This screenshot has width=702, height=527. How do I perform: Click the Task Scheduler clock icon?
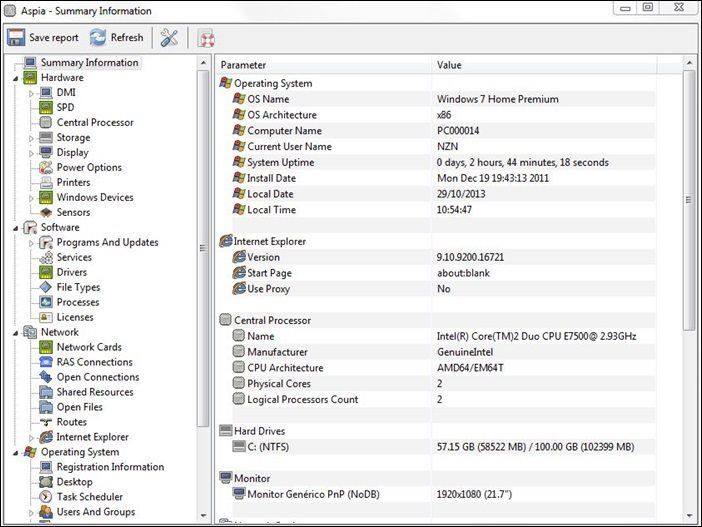coord(46,497)
